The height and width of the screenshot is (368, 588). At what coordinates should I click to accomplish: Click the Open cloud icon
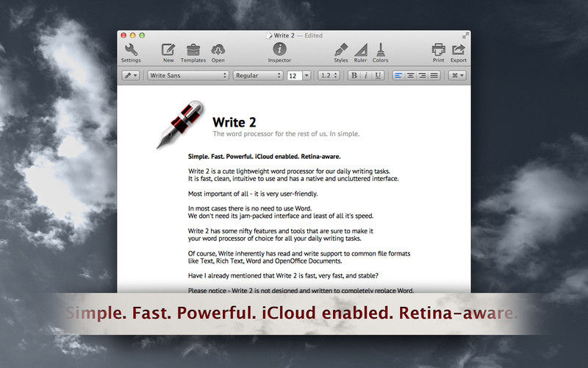tap(218, 53)
